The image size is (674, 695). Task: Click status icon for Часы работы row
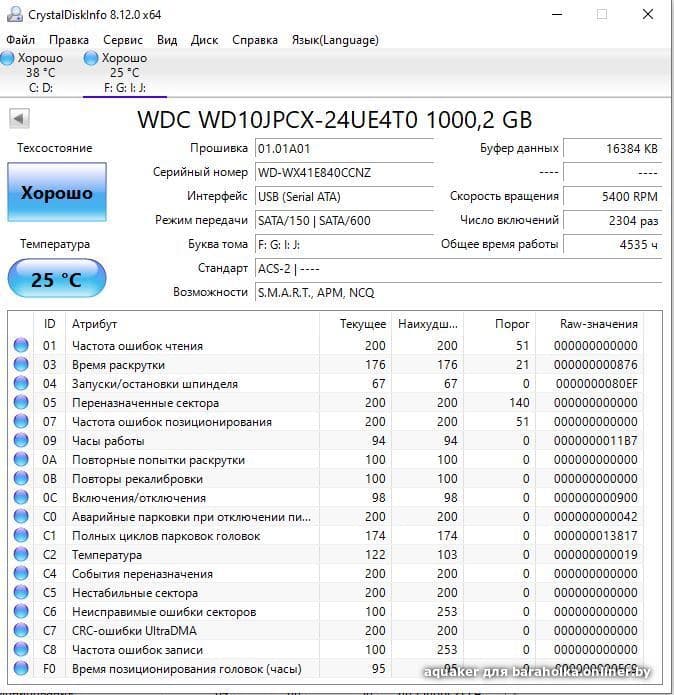(x=21, y=441)
